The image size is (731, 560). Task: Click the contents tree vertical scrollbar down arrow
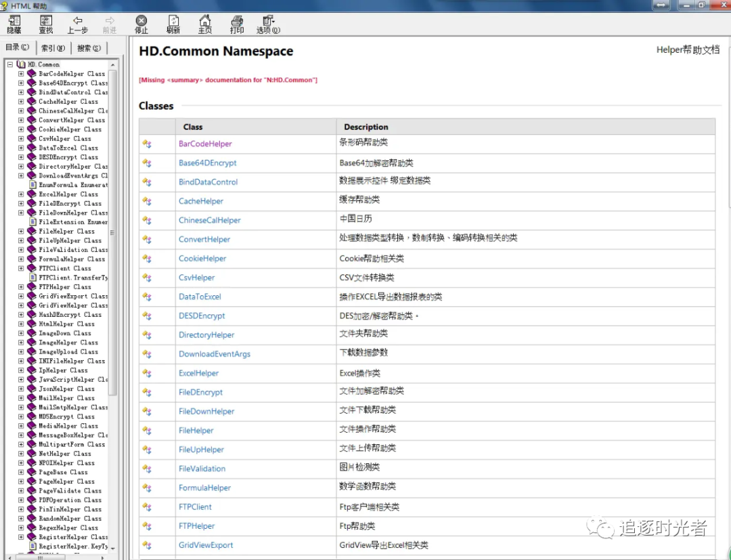(x=112, y=548)
